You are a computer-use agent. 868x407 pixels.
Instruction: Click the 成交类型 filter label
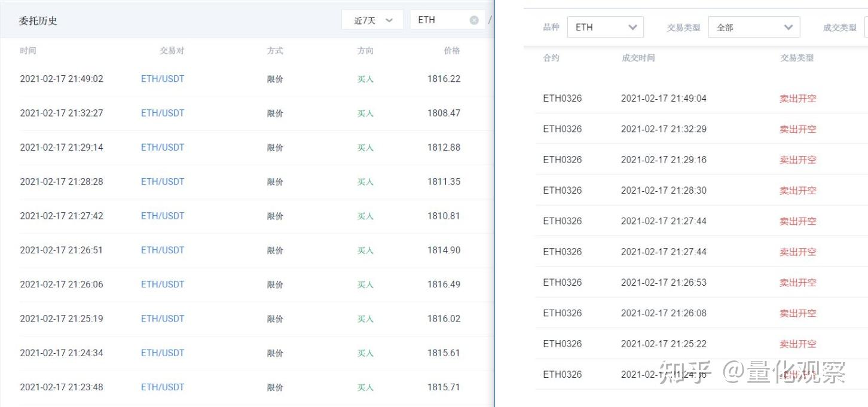click(x=839, y=27)
